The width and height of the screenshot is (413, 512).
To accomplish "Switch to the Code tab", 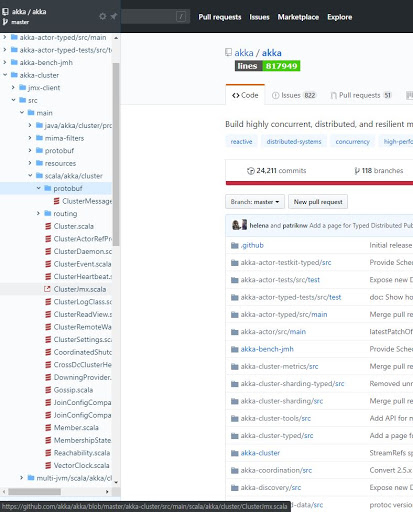I will coord(245,95).
